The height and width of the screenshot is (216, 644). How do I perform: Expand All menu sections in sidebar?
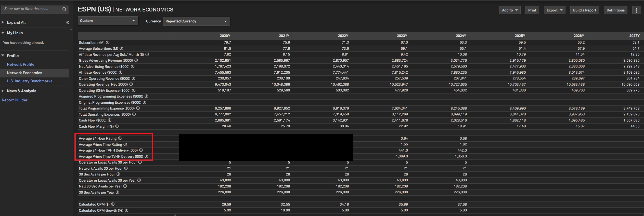[x=16, y=22]
